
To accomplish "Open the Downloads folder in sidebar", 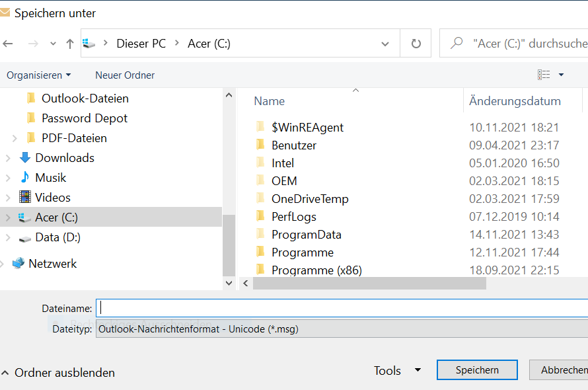I will click(64, 158).
